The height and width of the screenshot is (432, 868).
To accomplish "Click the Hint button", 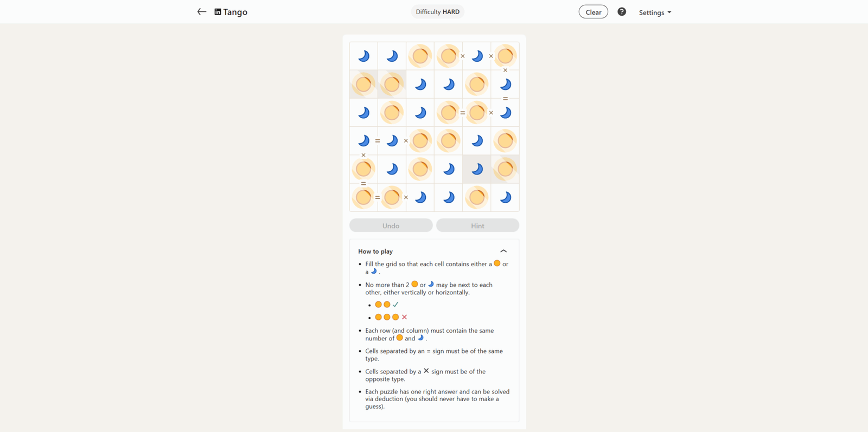I will pos(477,225).
